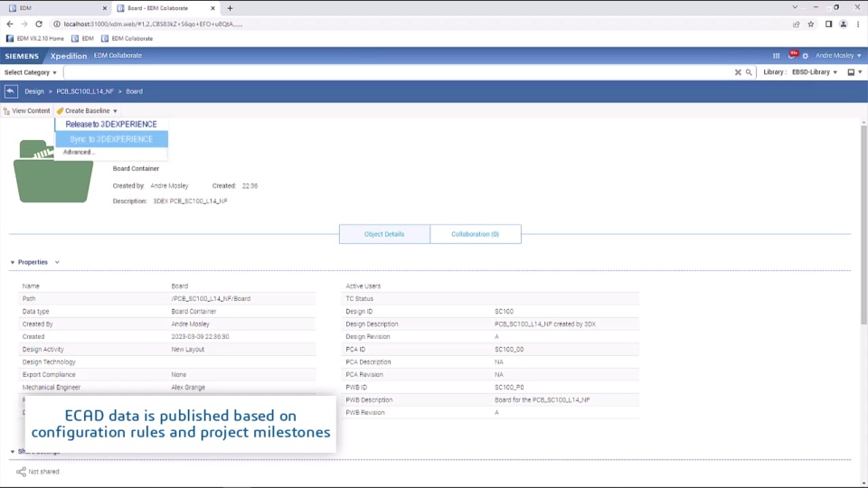Viewport: 868px width, 488px height.
Task: Switch to the EDM browser tab
Action: 57,8
